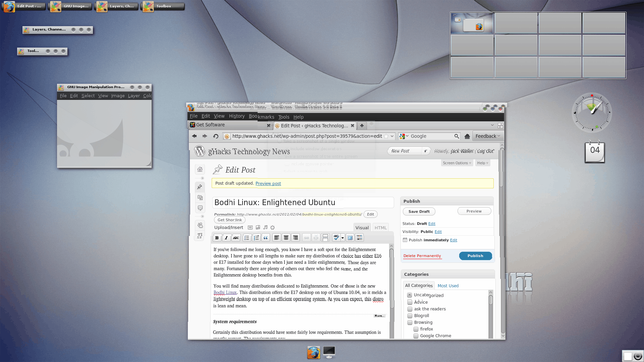Insert a blockquote in the editor

point(266,238)
